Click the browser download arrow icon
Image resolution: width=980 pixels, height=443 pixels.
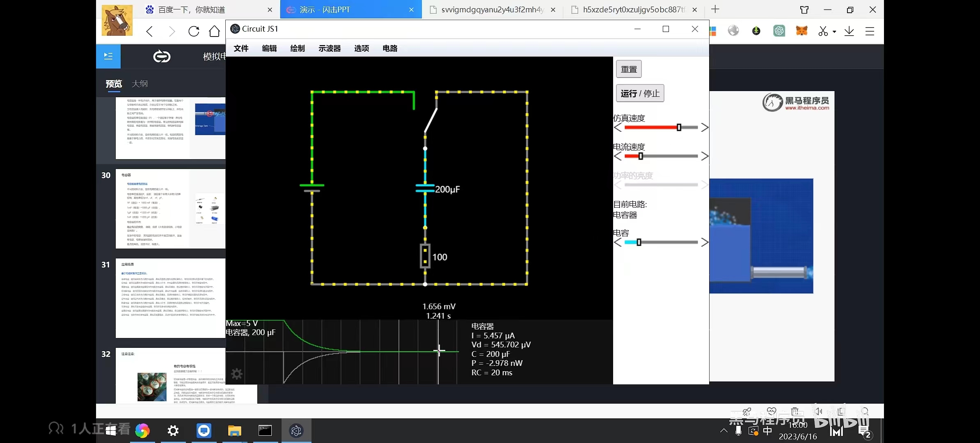[x=849, y=31]
